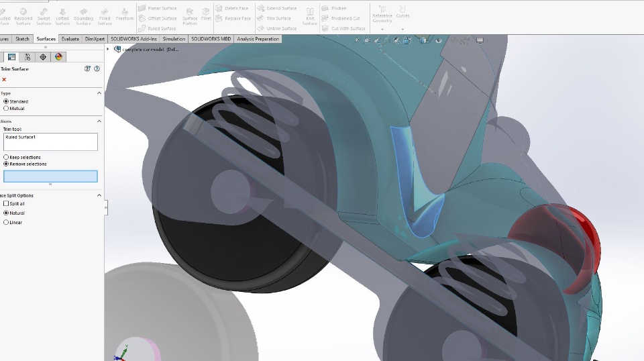Open the Display Style cube icon
This screenshot has height=361, width=644.
click(423, 40)
